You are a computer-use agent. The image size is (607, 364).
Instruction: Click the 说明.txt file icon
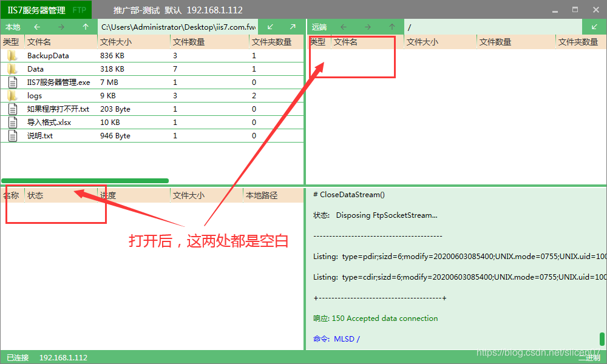tap(13, 136)
